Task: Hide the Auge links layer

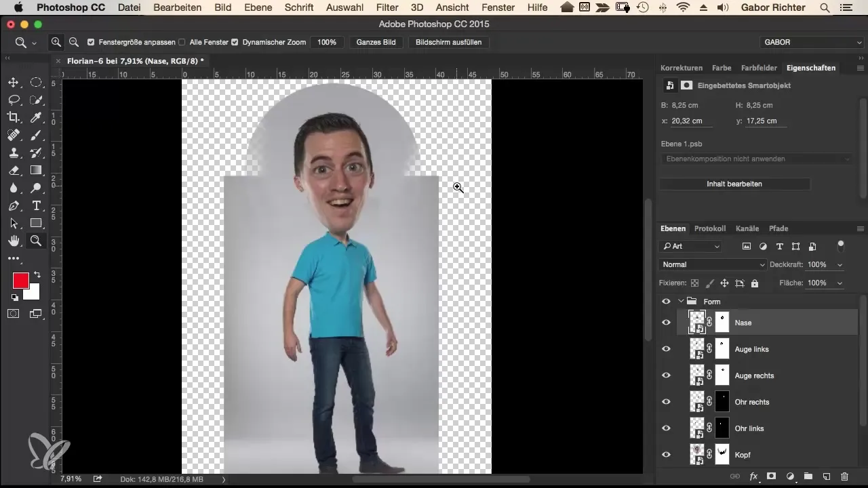Action: [666, 349]
